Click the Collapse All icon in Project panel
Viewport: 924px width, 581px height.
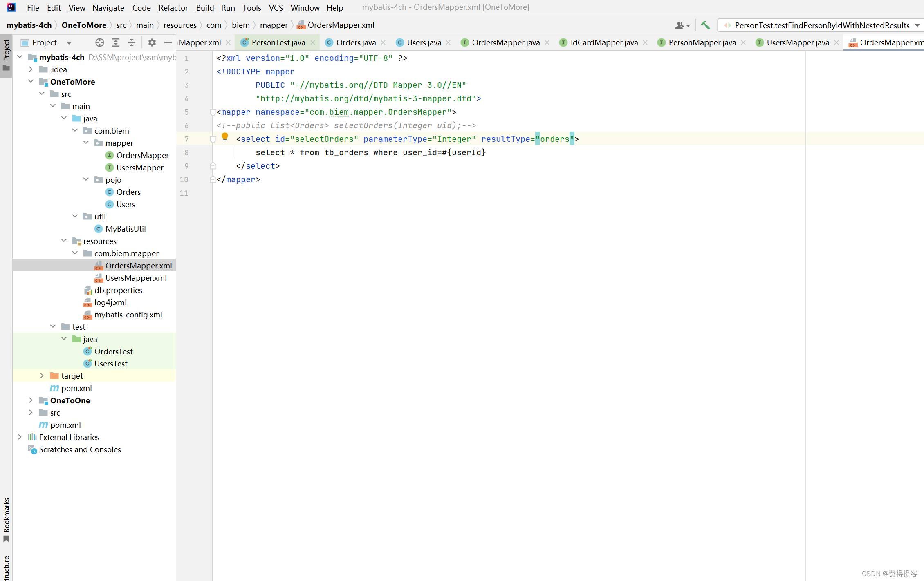click(132, 42)
